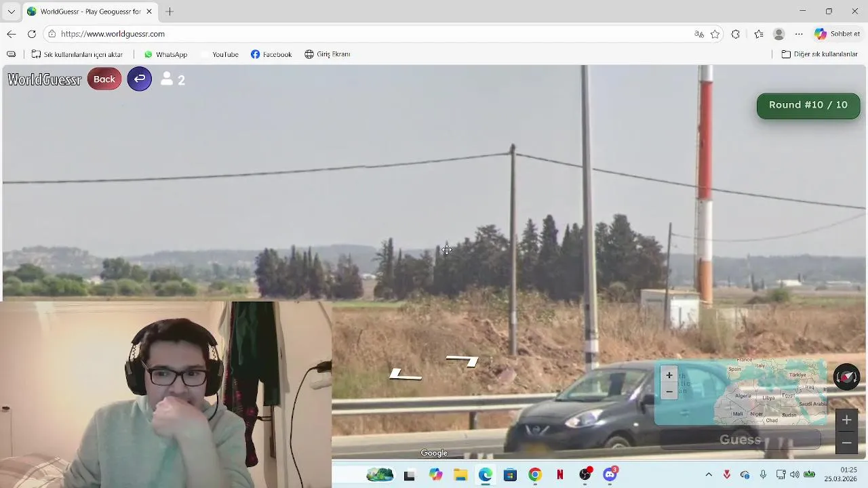
Task: Click the red download tray icon
Action: [x=727, y=475]
